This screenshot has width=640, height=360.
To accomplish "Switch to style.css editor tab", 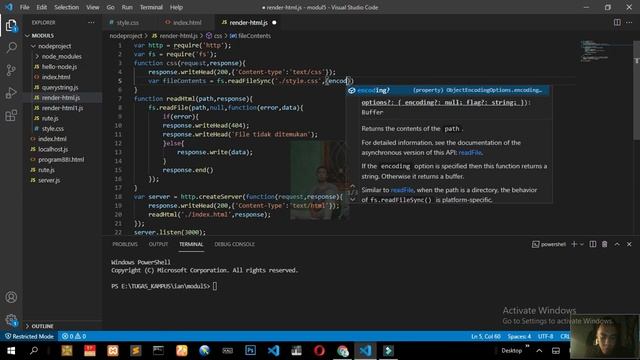I will (127, 22).
